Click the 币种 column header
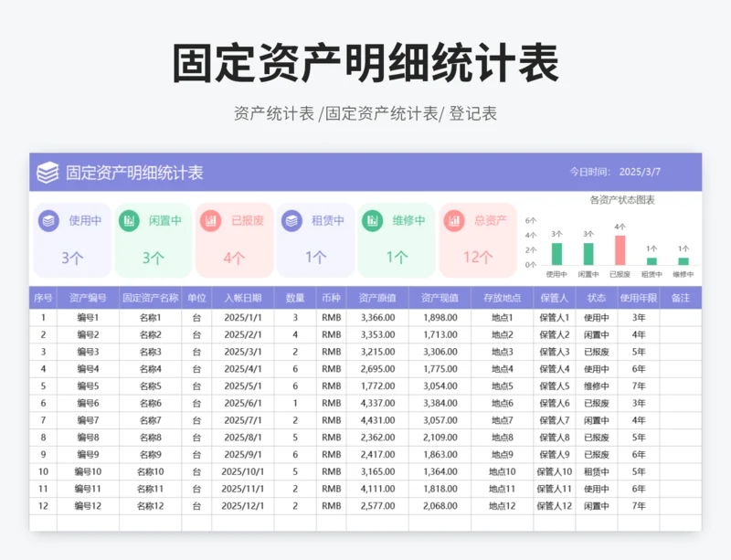 coord(331,298)
